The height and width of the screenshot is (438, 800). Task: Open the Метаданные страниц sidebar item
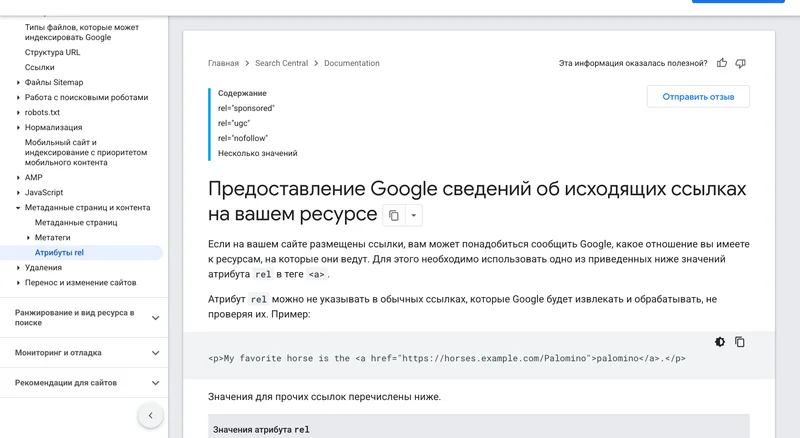coord(76,223)
